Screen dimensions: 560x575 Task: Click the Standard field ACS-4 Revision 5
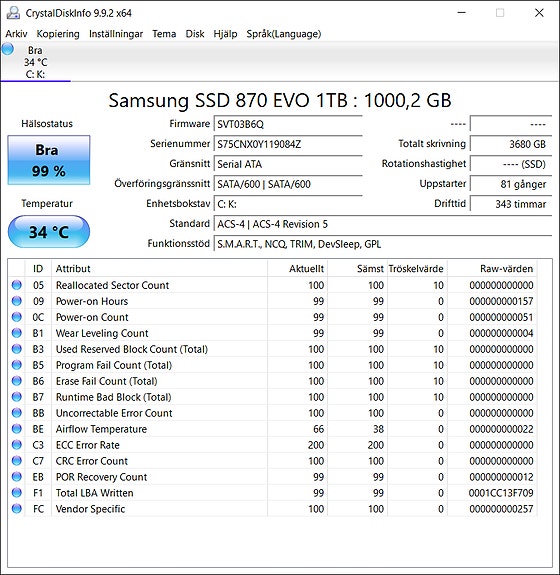click(383, 224)
